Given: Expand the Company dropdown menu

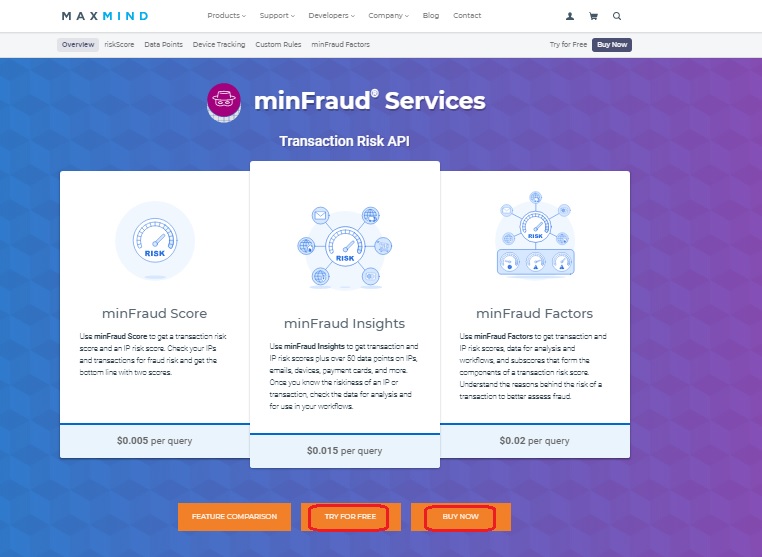Looking at the screenshot, I should point(388,16).
